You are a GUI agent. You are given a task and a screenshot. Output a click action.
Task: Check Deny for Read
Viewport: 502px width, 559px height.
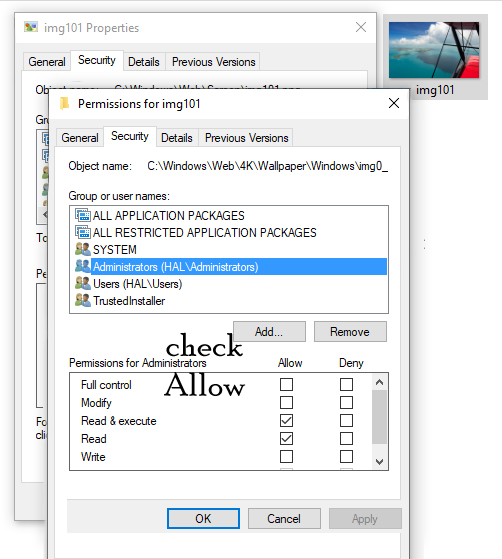click(346, 439)
